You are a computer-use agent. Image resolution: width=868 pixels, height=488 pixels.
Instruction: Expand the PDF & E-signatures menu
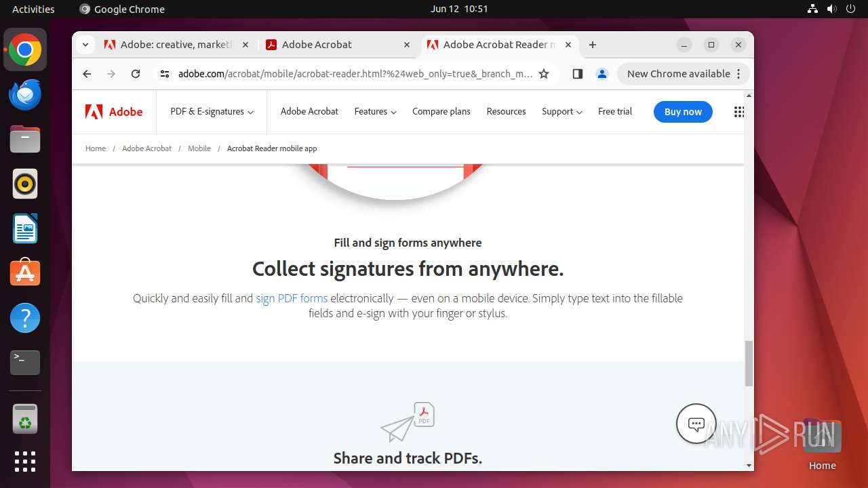tap(212, 112)
